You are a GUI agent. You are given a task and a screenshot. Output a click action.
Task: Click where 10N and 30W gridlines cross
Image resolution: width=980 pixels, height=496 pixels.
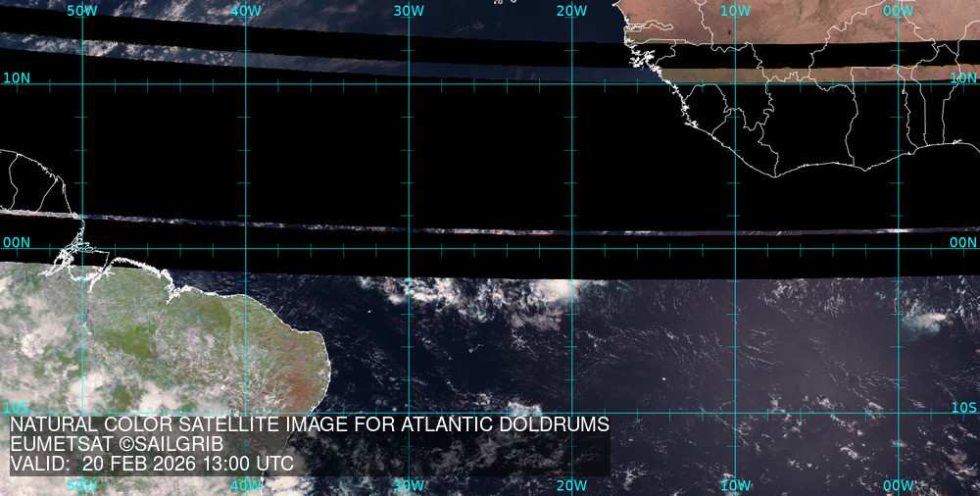pyautogui.click(x=409, y=83)
